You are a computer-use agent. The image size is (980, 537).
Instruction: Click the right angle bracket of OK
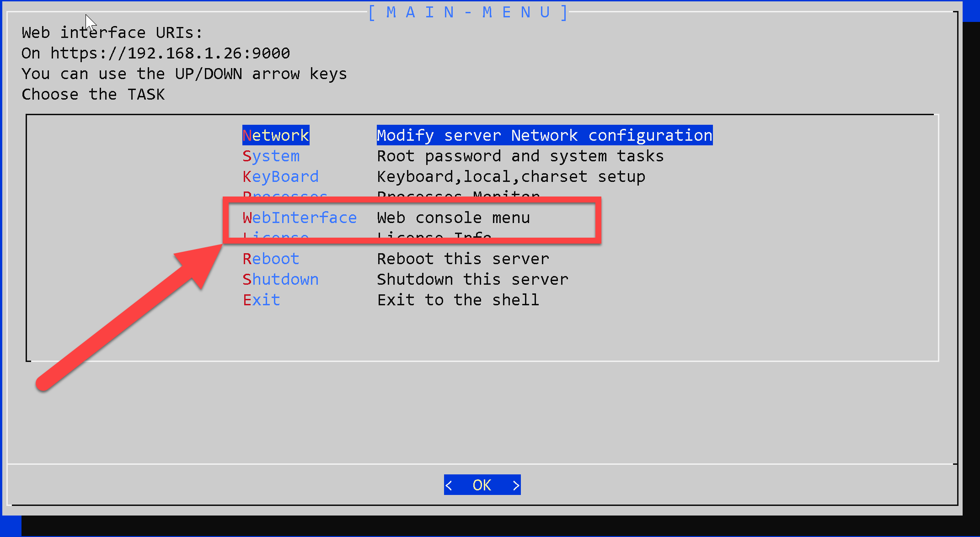point(516,485)
